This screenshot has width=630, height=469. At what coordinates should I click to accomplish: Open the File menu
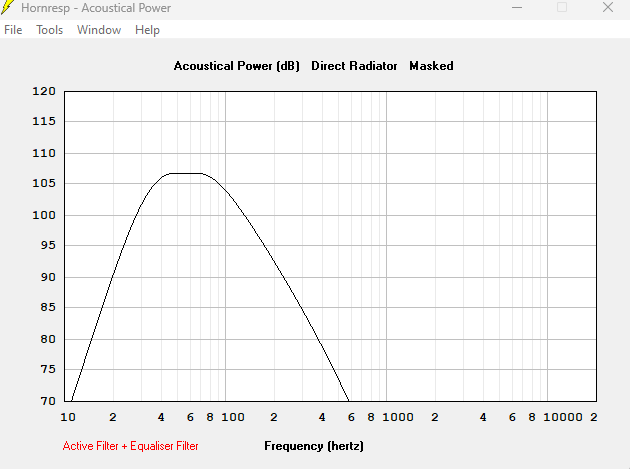click(13, 30)
